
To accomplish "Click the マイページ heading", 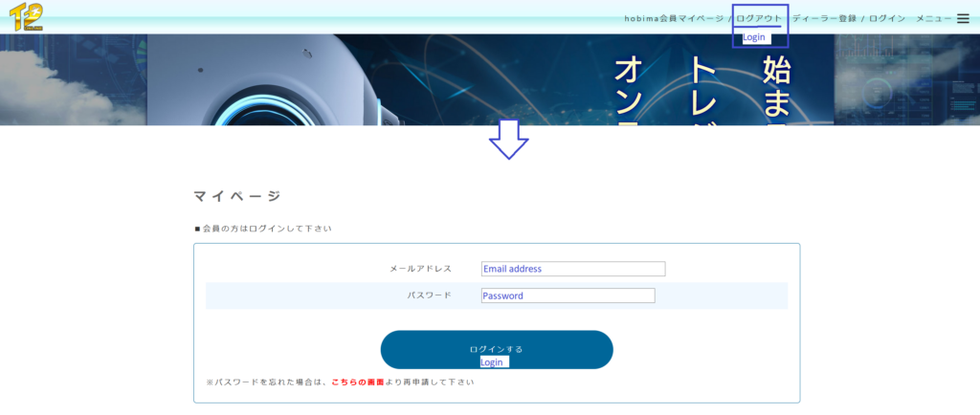I will (x=237, y=196).
